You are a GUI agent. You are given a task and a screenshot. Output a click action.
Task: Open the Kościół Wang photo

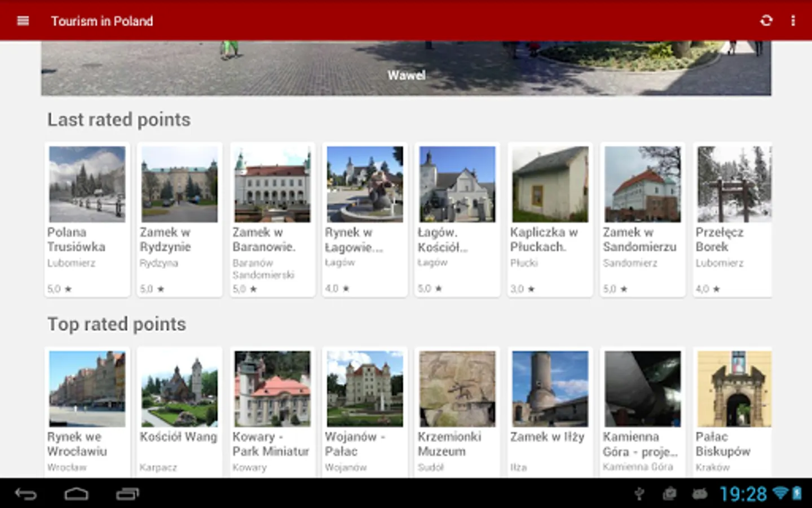click(x=179, y=389)
